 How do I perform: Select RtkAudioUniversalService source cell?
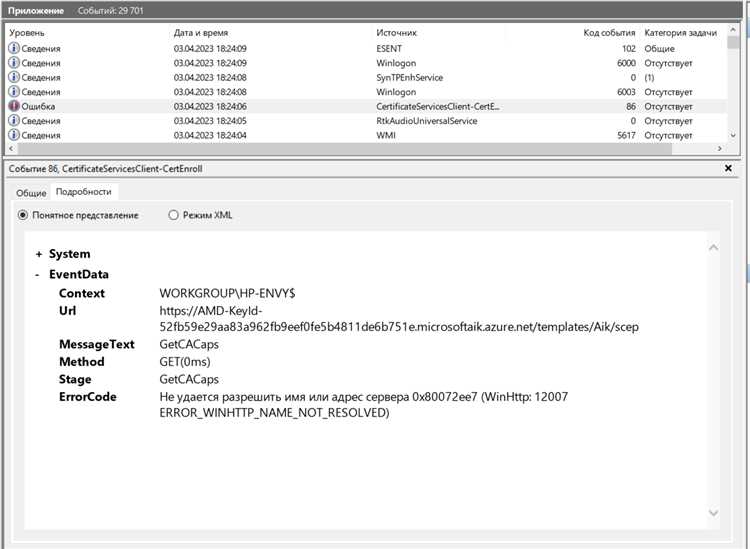pyautogui.click(x=427, y=121)
